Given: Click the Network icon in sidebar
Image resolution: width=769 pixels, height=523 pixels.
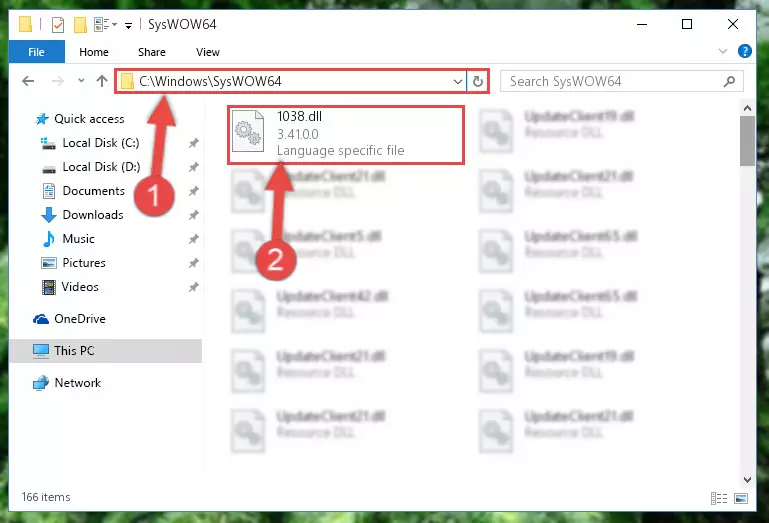Looking at the screenshot, I should point(41,383).
